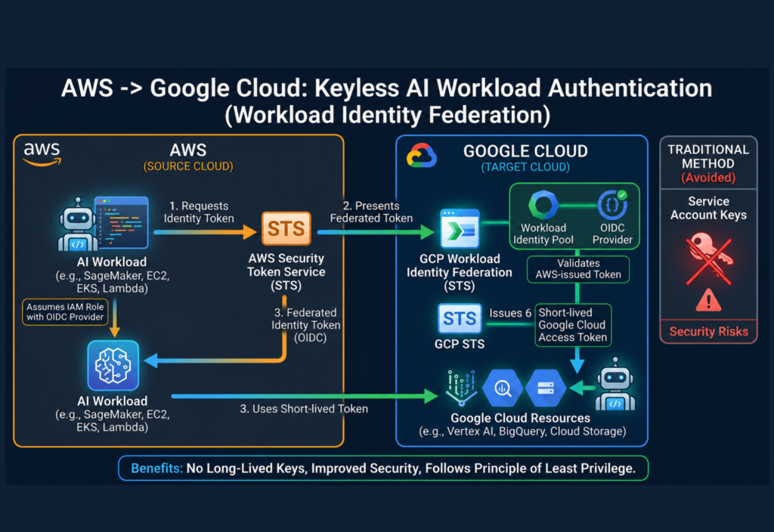
Task: Select the AI Workload robot icon in AWS
Action: coord(76,224)
